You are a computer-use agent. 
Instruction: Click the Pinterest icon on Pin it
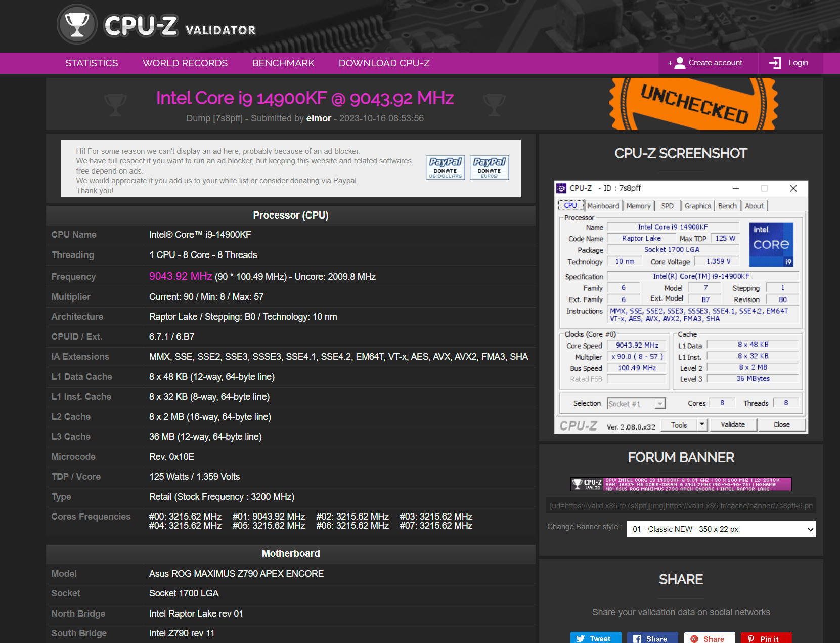tap(751, 638)
